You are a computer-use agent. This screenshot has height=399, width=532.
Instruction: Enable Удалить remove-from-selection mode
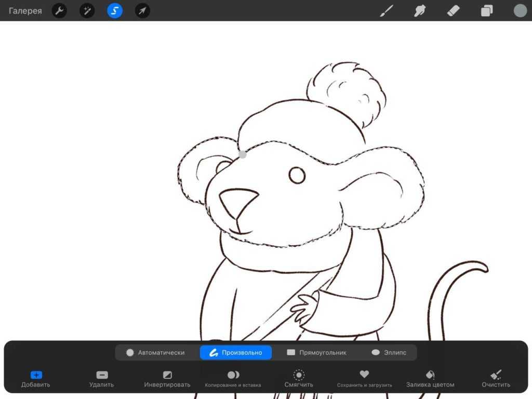(x=101, y=379)
